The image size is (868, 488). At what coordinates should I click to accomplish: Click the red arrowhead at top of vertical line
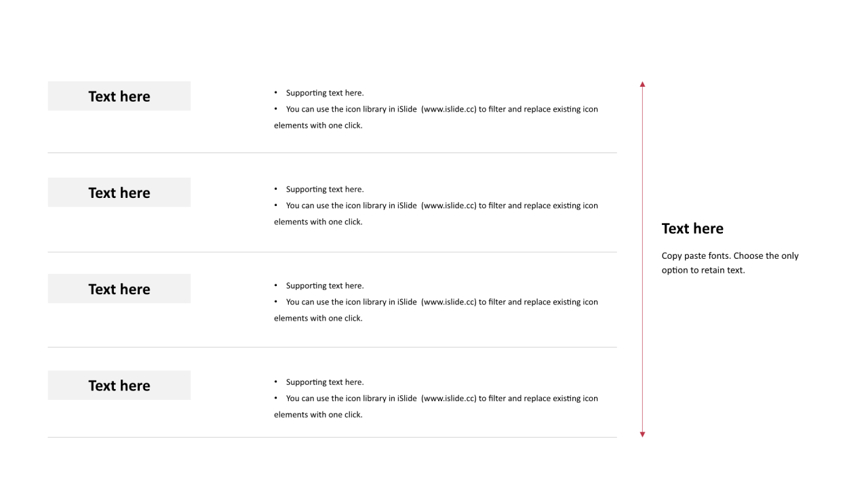click(x=643, y=84)
